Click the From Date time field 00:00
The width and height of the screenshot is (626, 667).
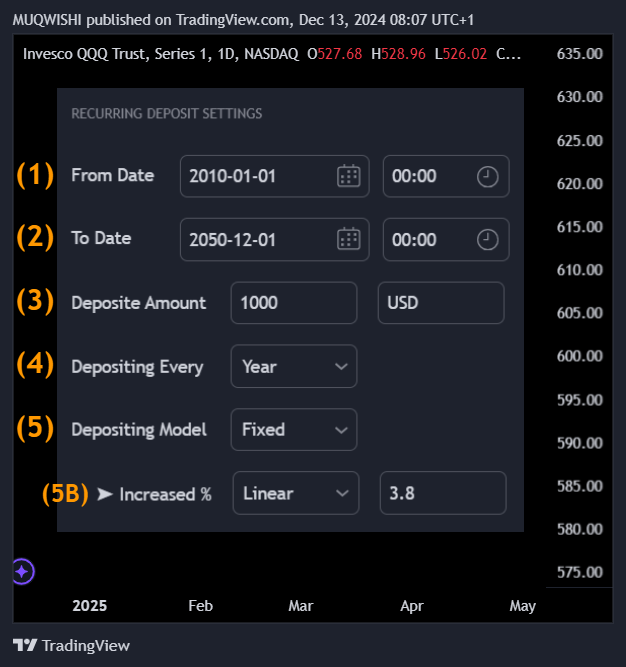(446, 176)
